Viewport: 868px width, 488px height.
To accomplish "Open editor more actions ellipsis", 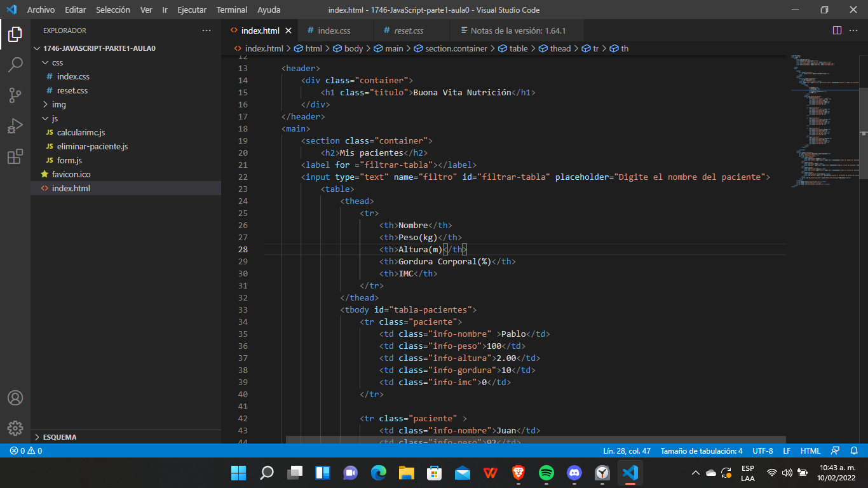I will coord(855,30).
